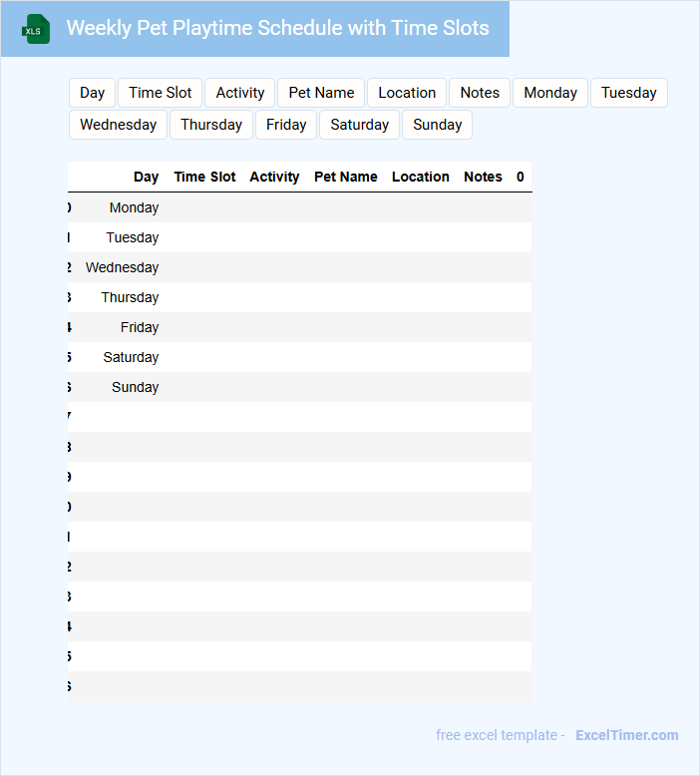Click the Wednesday tag button
Image resolution: width=700 pixels, height=776 pixels.
[119, 125]
